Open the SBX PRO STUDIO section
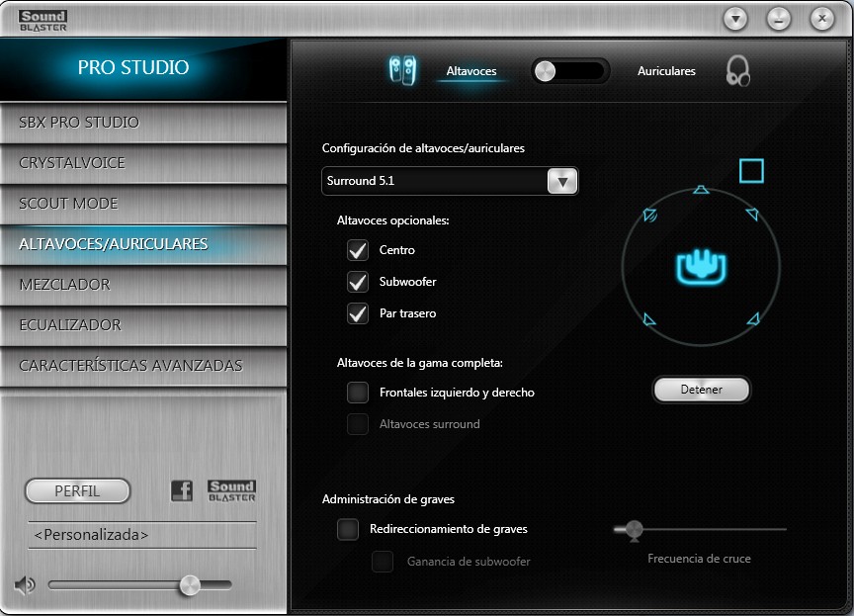 (143, 122)
